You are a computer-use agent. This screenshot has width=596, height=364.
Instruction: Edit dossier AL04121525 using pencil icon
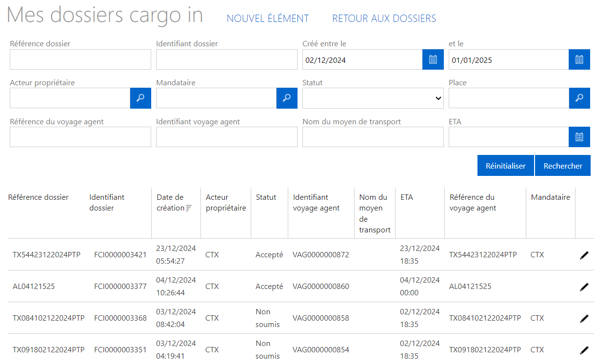point(584,287)
